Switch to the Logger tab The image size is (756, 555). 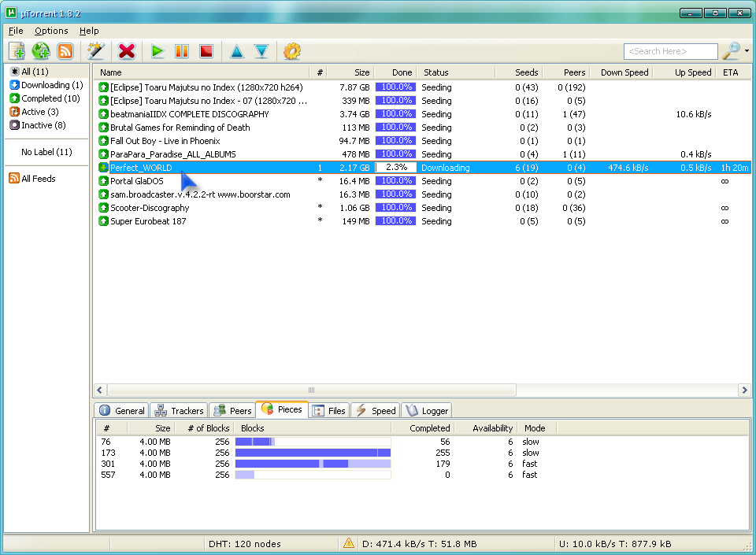pos(427,411)
